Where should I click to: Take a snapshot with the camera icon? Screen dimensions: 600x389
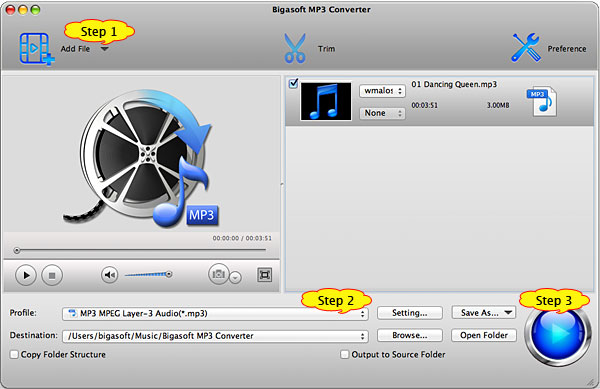[x=218, y=274]
